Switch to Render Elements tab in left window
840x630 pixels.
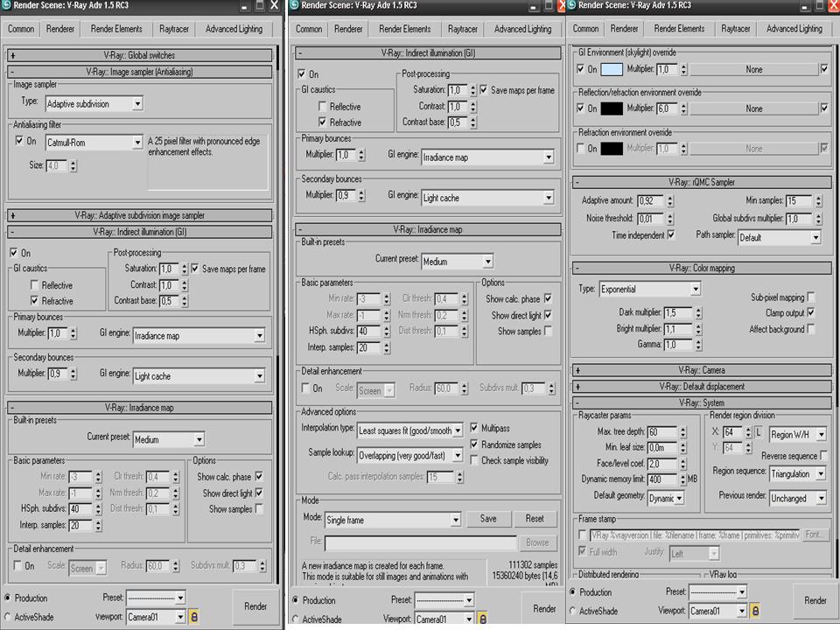tap(116, 29)
